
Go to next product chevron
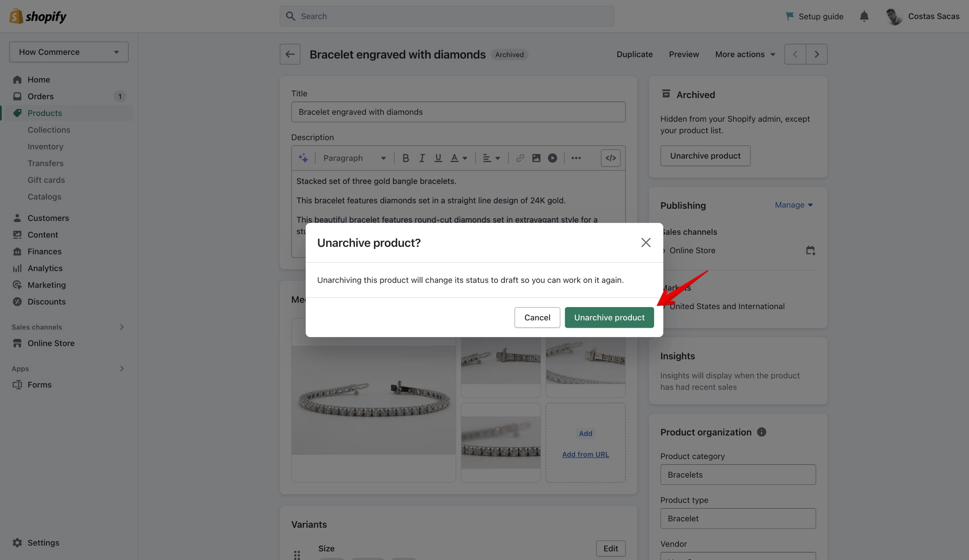(x=817, y=54)
